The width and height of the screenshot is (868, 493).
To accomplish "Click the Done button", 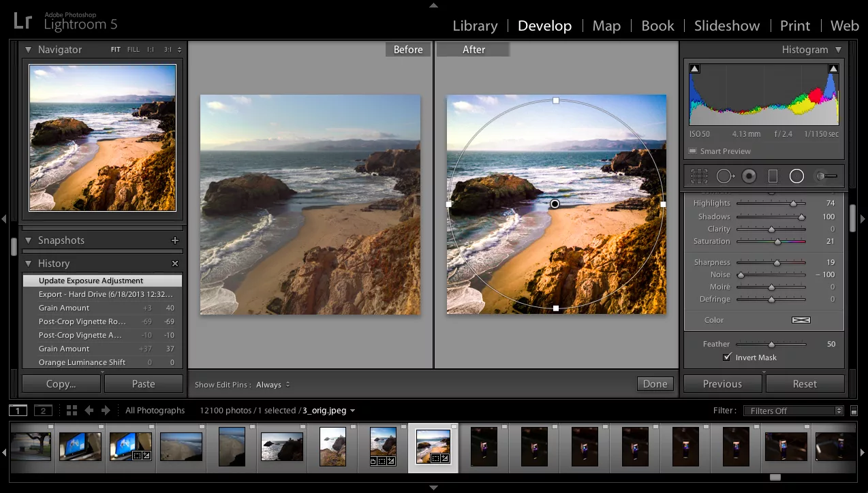I will click(655, 384).
